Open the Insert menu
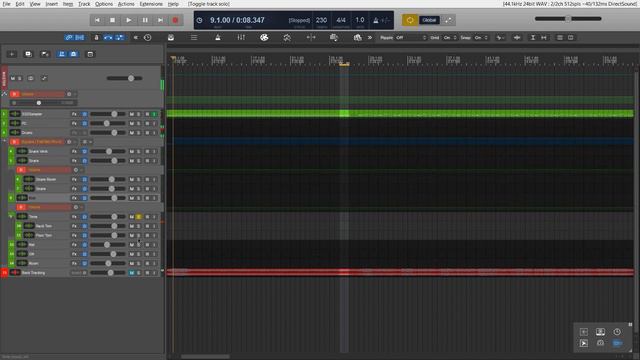The width and height of the screenshot is (640, 360). pyautogui.click(x=51, y=4)
